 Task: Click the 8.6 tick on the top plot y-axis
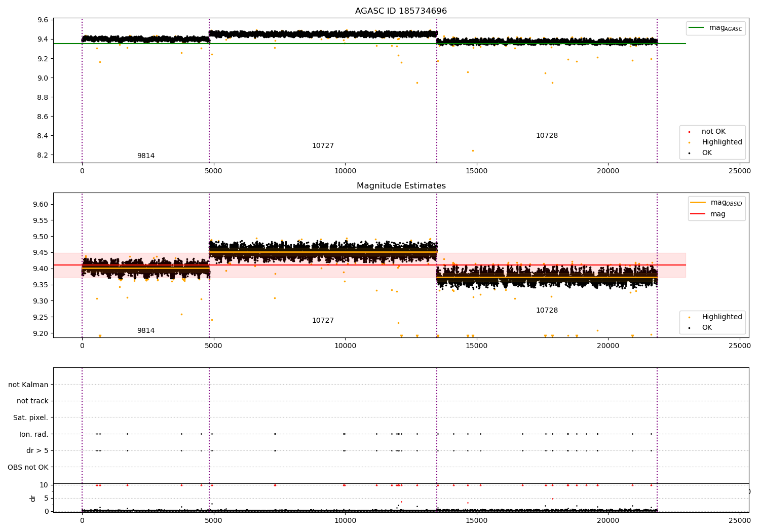point(43,117)
